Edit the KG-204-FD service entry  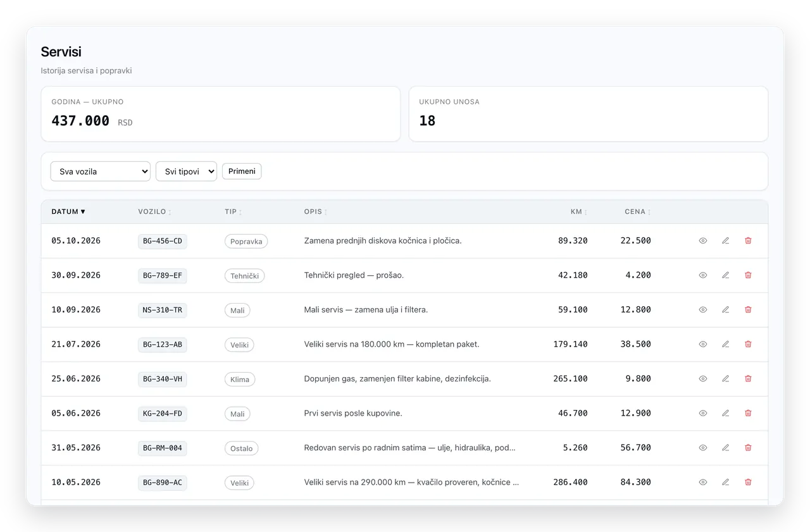[x=725, y=413]
